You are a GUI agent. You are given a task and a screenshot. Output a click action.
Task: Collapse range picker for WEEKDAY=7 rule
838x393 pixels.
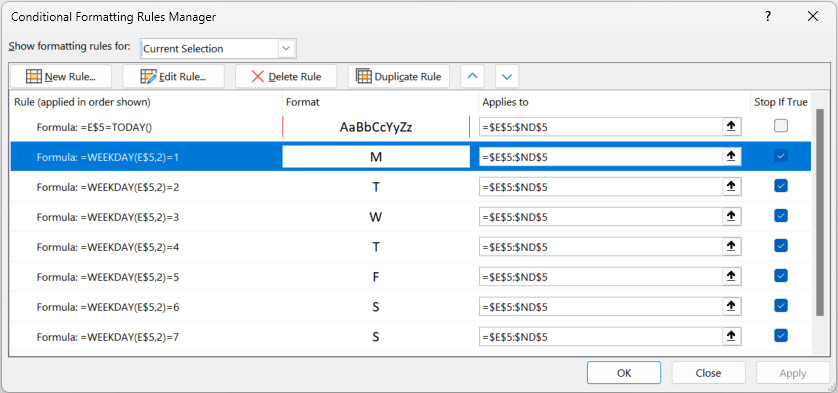click(732, 337)
